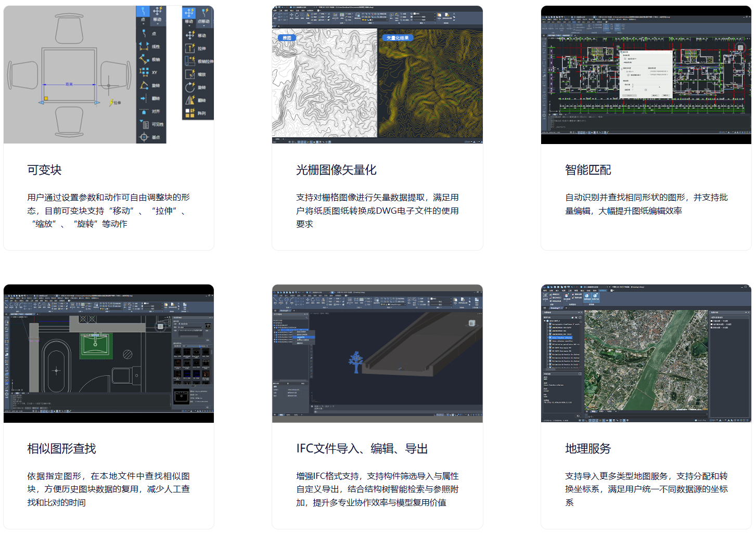Open the 光栅图像矢量化 feature heading
Viewport: 756px width, 533px height.
point(336,170)
